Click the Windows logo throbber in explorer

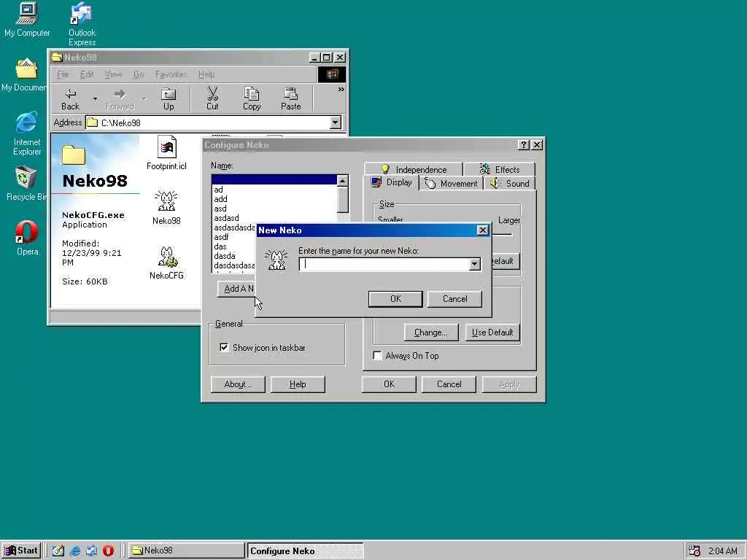332,74
